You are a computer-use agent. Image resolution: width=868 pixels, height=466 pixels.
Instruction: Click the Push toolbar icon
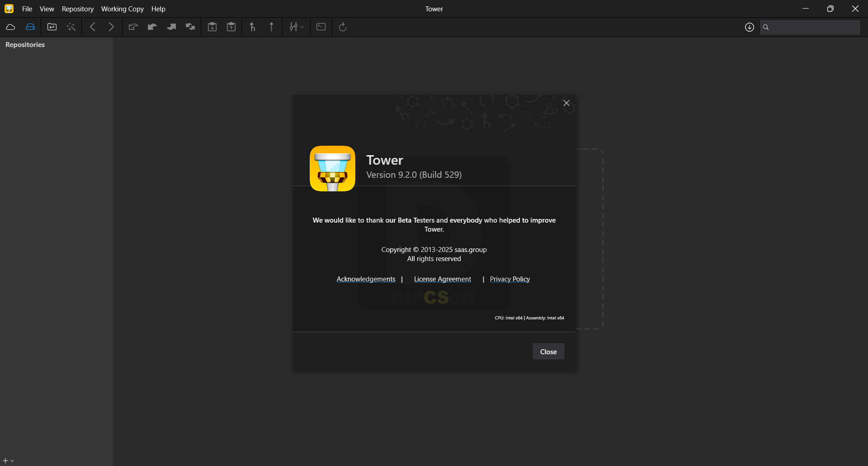tap(171, 27)
